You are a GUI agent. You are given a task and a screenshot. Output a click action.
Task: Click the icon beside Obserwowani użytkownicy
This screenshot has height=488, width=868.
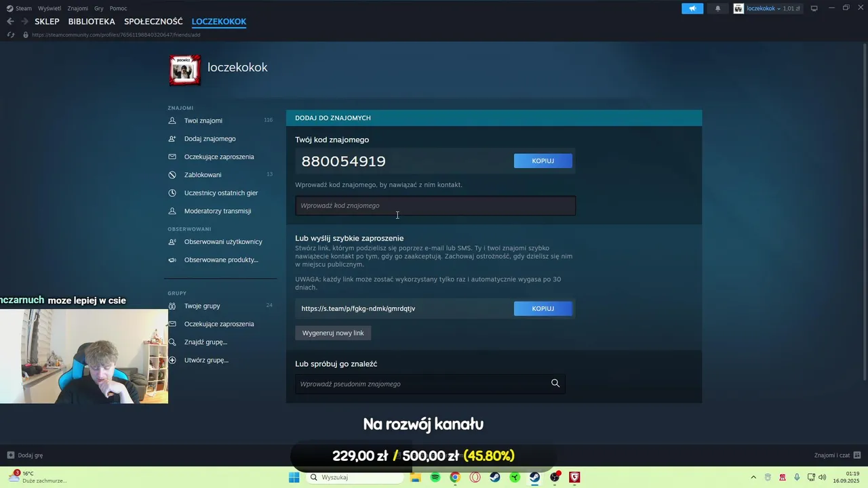click(x=172, y=242)
